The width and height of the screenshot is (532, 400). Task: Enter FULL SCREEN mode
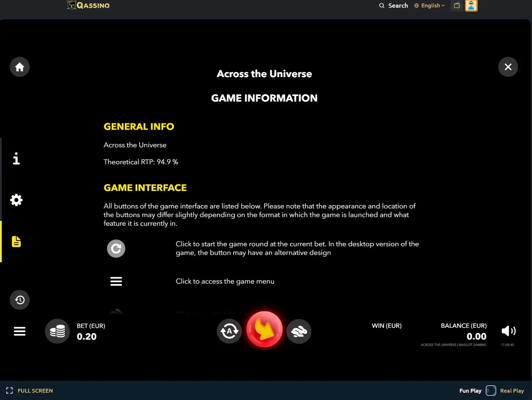click(x=29, y=391)
